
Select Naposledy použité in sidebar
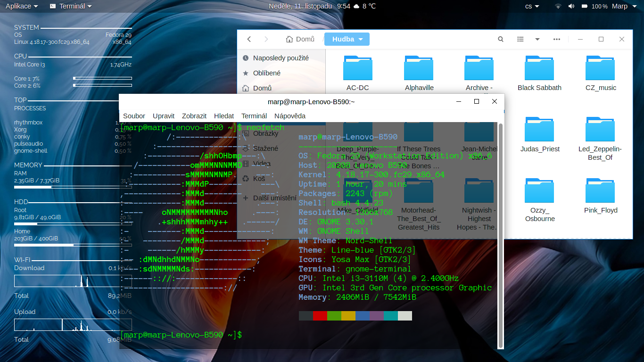point(281,58)
